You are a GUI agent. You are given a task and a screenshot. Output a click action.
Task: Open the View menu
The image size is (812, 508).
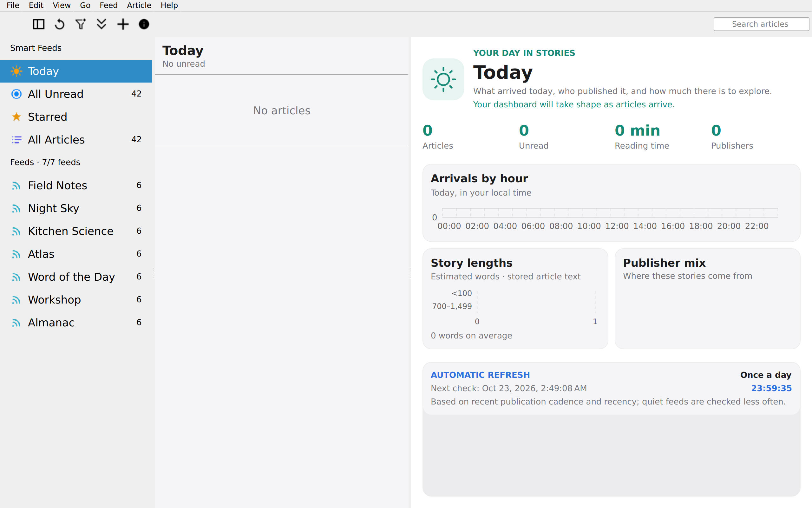coord(62,5)
